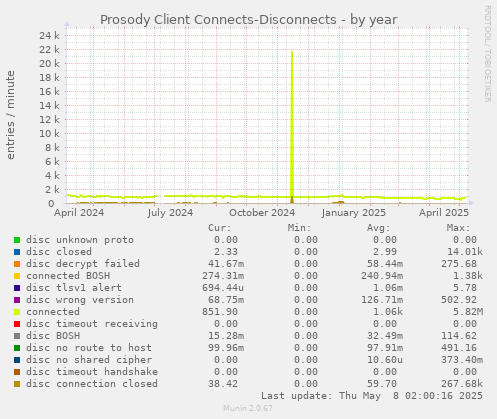Click the 'Max:' column header
Viewport: 497px width, 419px height.
[459, 228]
